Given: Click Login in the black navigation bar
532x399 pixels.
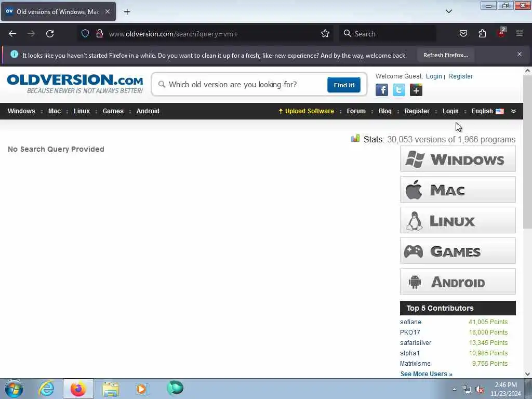Looking at the screenshot, I should tap(450, 111).
